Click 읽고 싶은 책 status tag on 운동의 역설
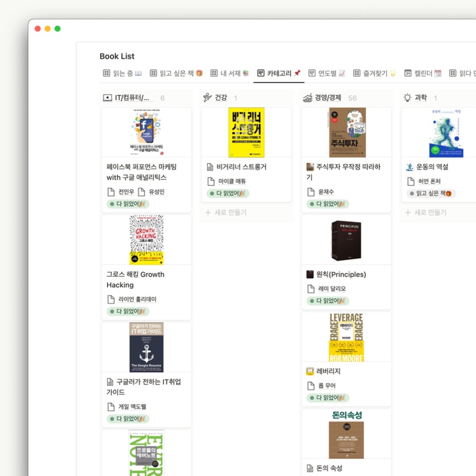This screenshot has width=476, height=476. pyautogui.click(x=431, y=193)
